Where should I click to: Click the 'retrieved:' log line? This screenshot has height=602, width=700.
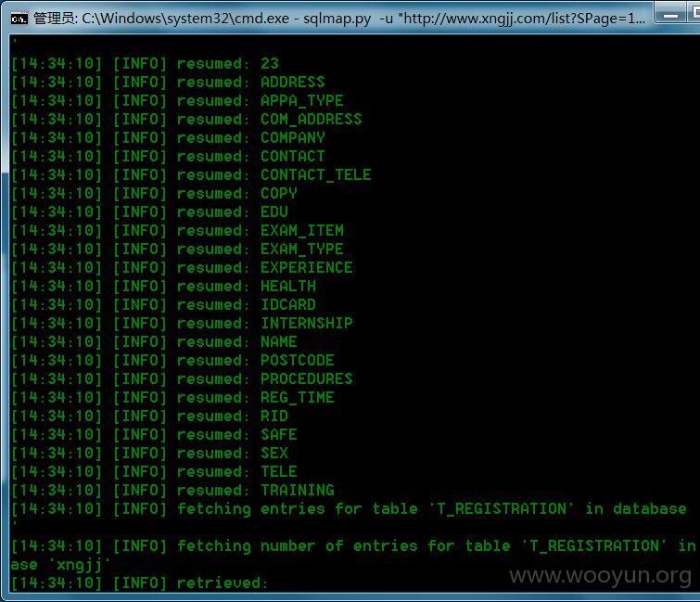click(139, 583)
